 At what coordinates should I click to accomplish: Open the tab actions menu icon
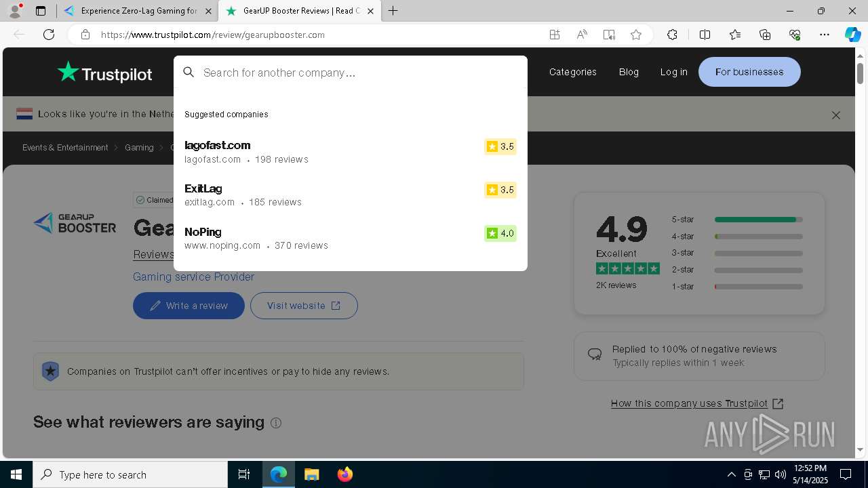pos(41,11)
